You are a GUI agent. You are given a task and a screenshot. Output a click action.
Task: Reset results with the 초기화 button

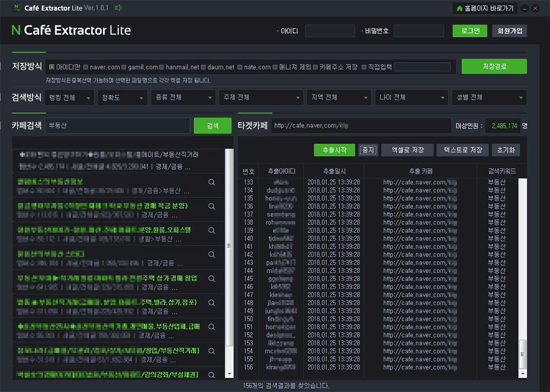[x=506, y=150]
